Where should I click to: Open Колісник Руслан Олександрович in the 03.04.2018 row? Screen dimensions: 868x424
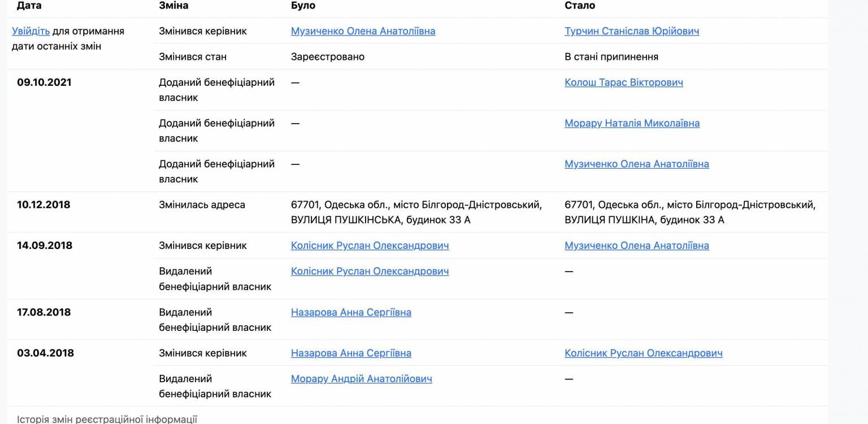click(643, 353)
